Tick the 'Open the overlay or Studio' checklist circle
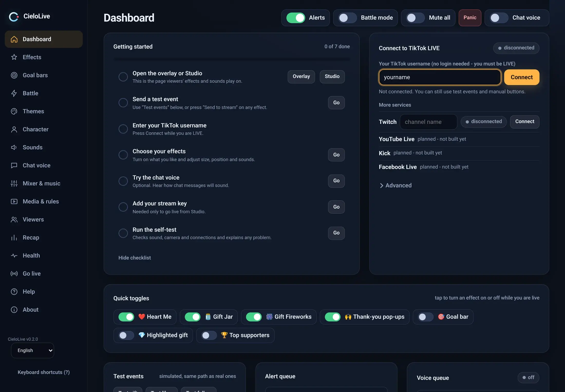565x392 pixels. click(x=123, y=77)
